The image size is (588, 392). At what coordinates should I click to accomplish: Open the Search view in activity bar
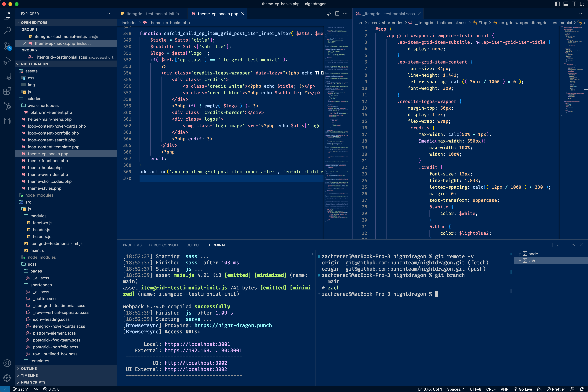(x=7, y=31)
